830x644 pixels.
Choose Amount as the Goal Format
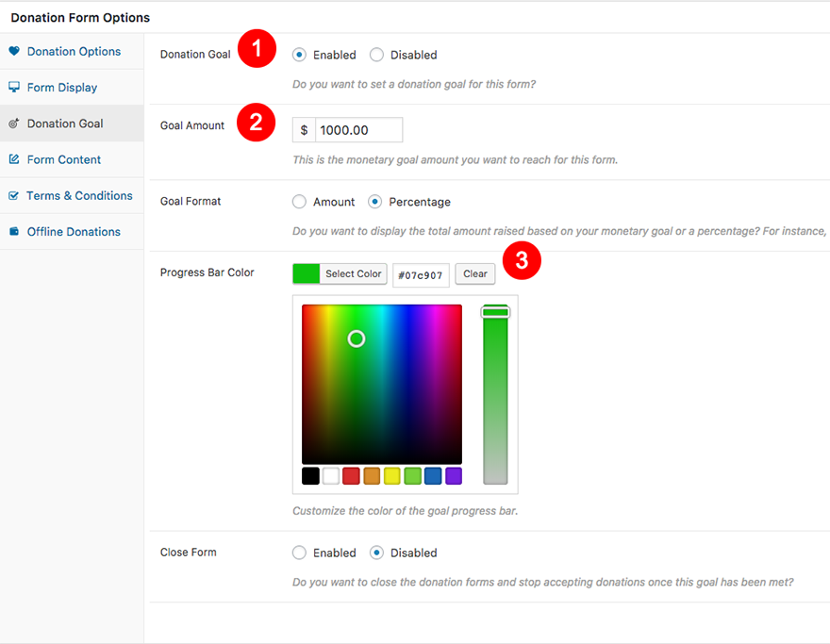click(x=300, y=202)
